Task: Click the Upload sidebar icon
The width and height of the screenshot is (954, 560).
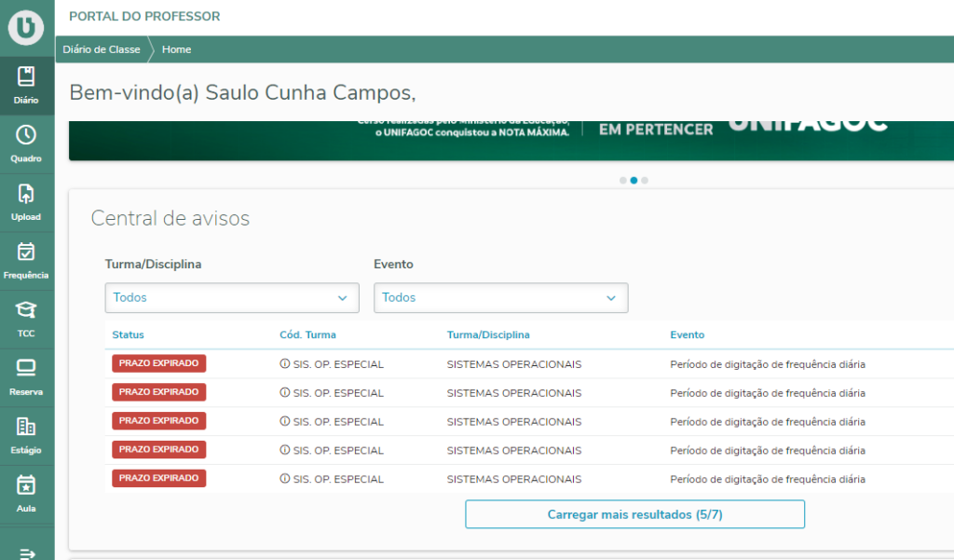Action: [26, 195]
